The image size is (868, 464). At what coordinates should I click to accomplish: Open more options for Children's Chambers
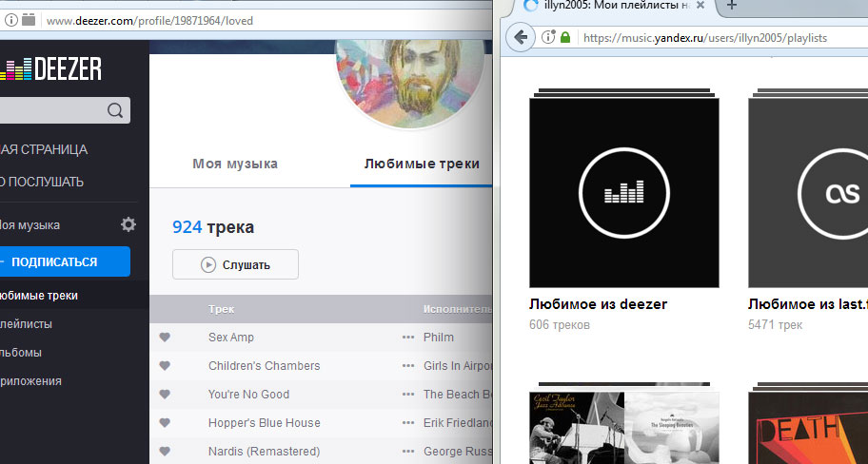pos(408,366)
